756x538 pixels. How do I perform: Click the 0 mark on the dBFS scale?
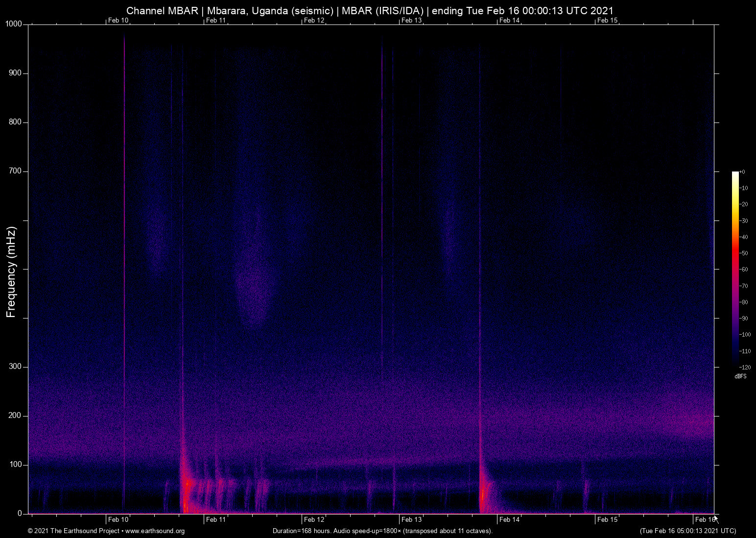point(743,172)
